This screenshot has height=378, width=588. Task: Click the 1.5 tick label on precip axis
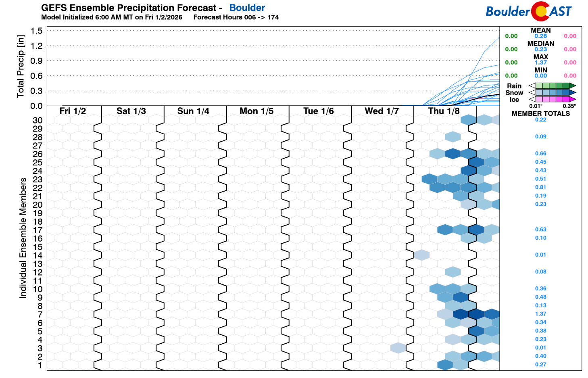36,31
